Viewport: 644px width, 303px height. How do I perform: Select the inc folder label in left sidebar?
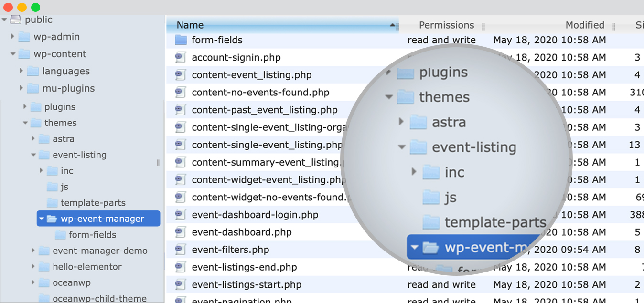point(67,171)
